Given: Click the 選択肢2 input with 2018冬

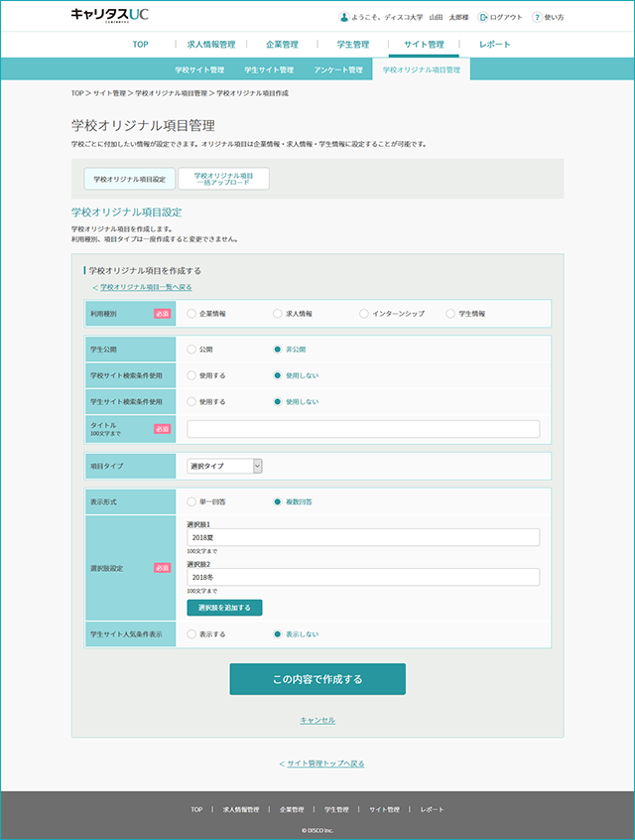Looking at the screenshot, I should click(x=363, y=577).
